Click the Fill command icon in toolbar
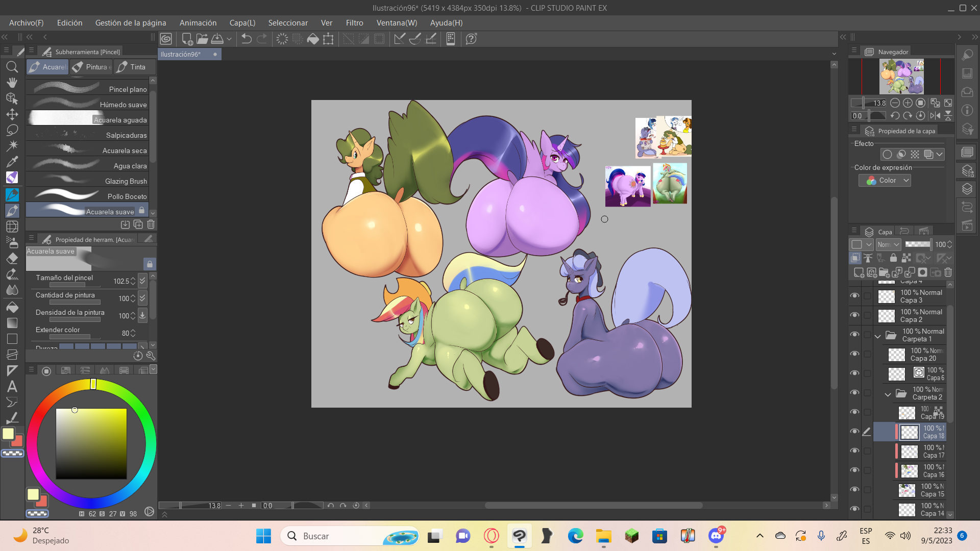This screenshot has height=551, width=980. click(313, 39)
